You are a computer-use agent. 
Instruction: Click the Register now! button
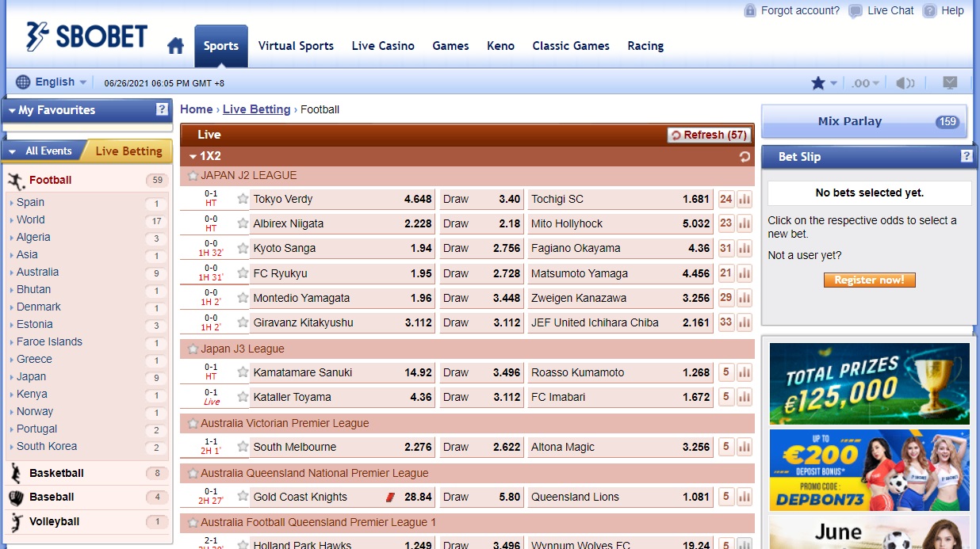tap(869, 280)
